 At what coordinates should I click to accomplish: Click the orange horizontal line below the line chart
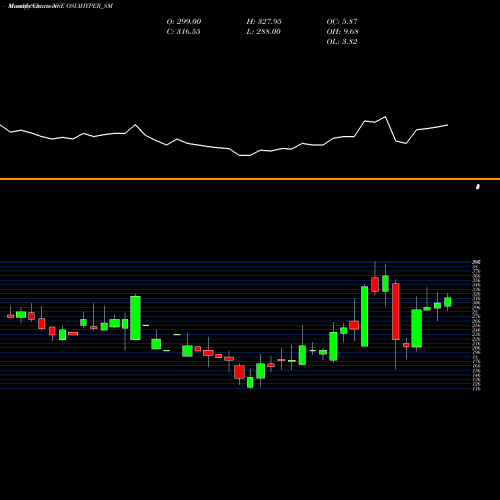tap(250, 179)
